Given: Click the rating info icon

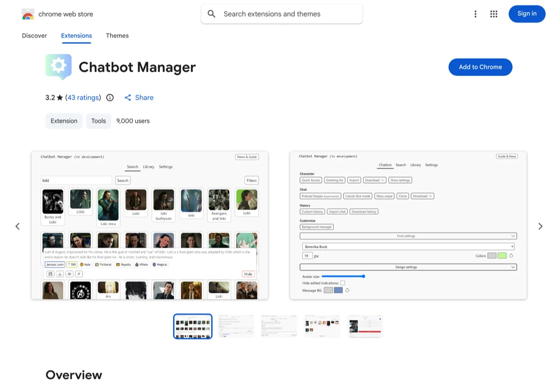Looking at the screenshot, I should click(110, 98).
